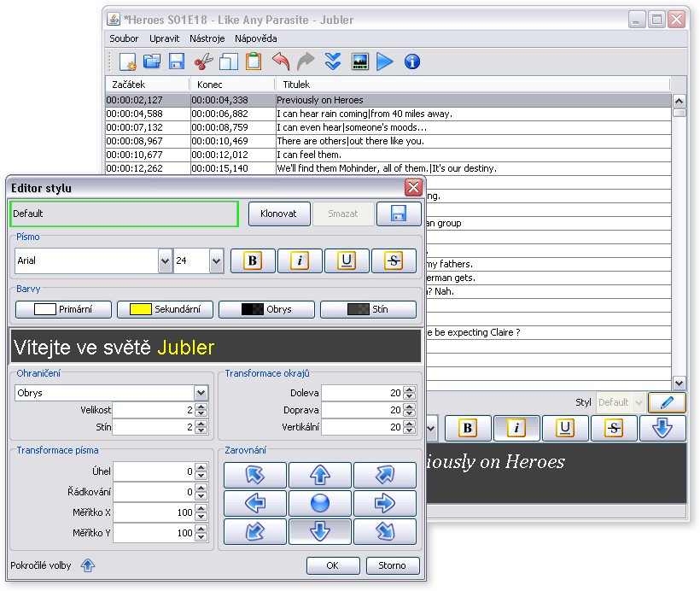700x591 pixels.
Task: Confirm style with OK button
Action: (x=333, y=565)
